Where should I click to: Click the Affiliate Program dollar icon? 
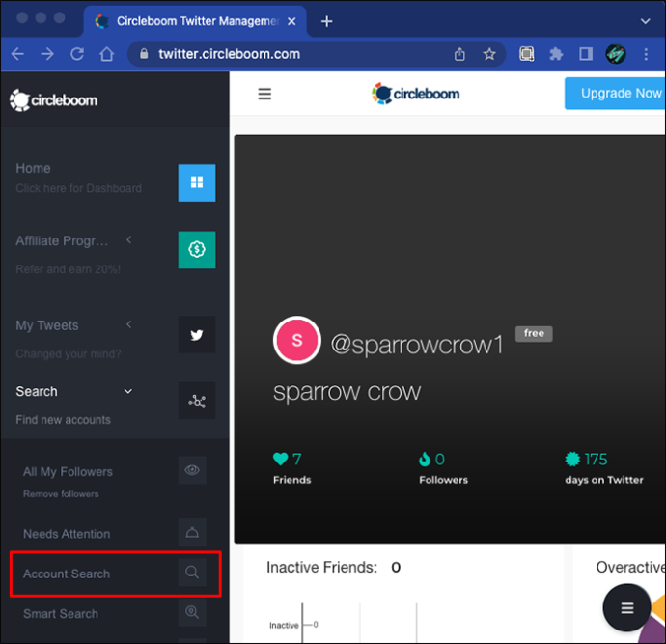point(197,249)
